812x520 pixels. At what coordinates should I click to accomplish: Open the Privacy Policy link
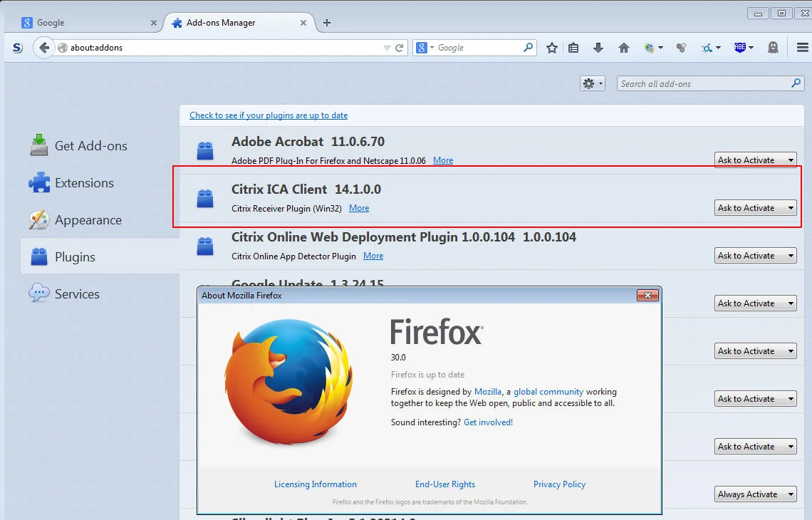click(559, 484)
